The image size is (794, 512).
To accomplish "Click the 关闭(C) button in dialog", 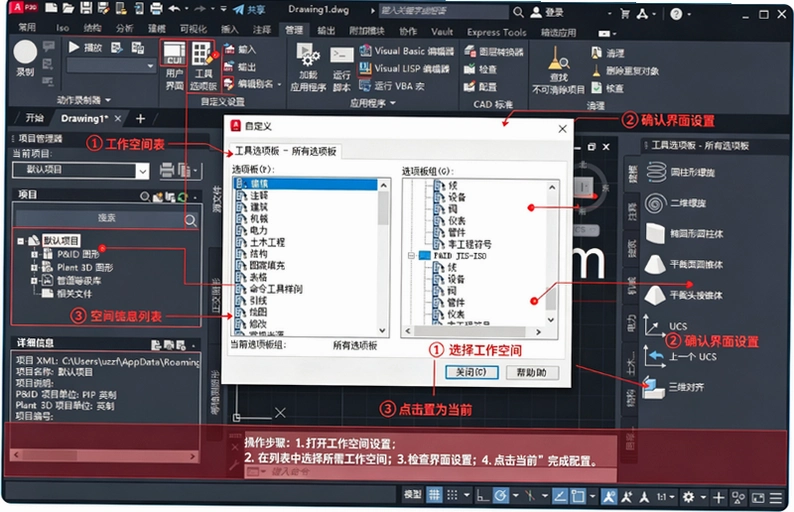I will click(x=471, y=372).
